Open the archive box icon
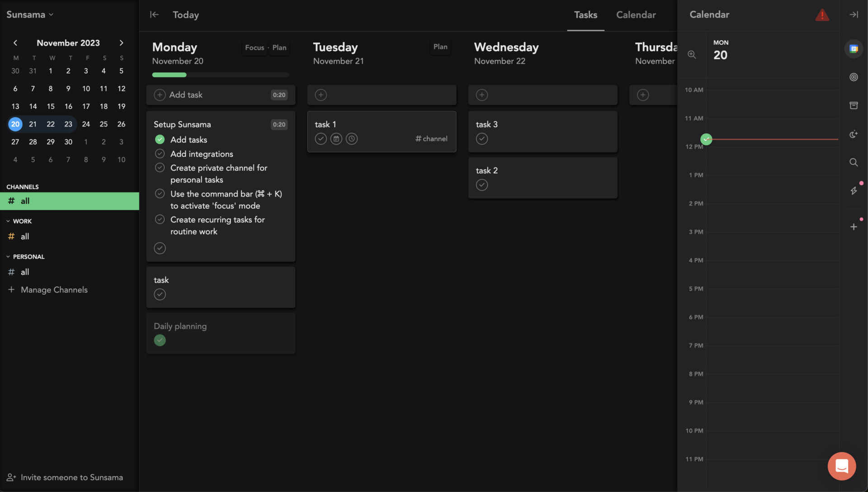 click(854, 105)
